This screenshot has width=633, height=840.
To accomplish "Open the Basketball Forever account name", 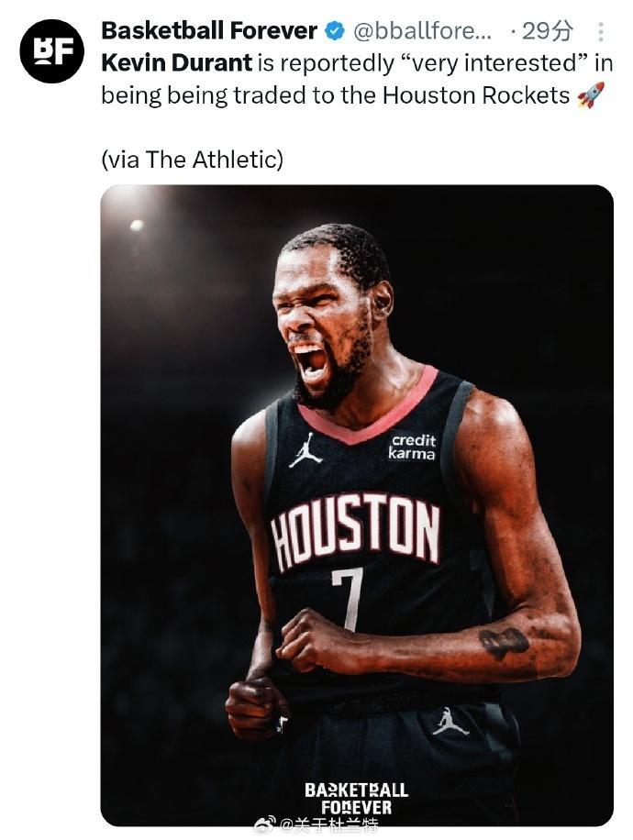I will tap(209, 31).
